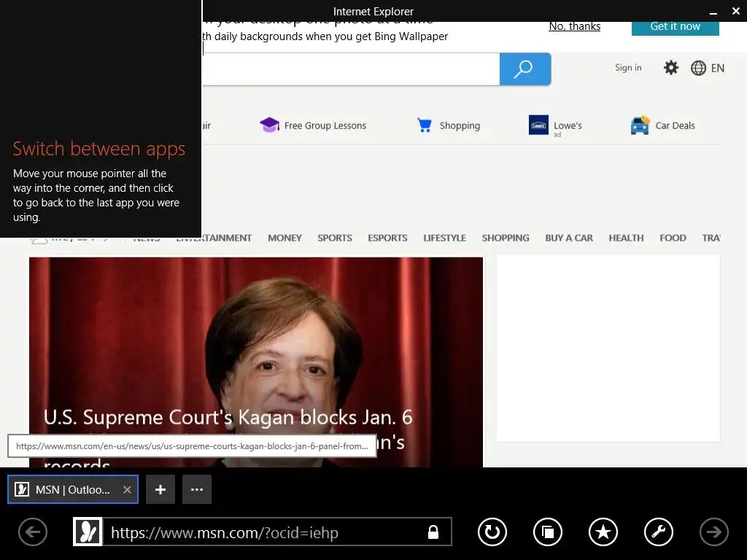Change language via the globe EN icon

[x=708, y=68]
